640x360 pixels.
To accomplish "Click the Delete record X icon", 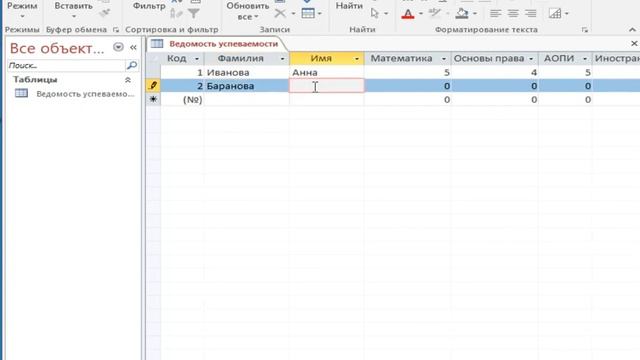I will (280, 13).
